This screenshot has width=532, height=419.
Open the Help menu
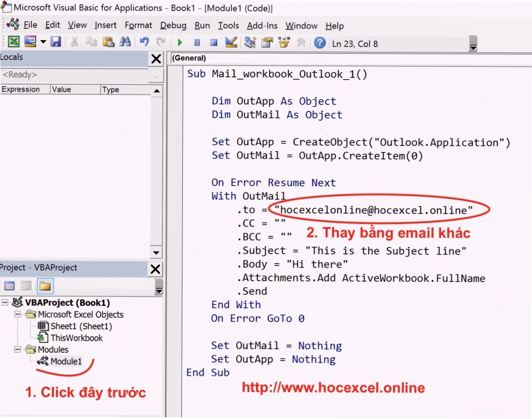(334, 25)
